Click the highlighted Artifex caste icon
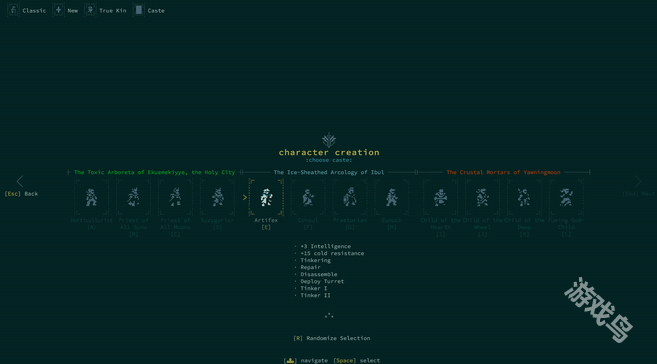 [x=266, y=197]
